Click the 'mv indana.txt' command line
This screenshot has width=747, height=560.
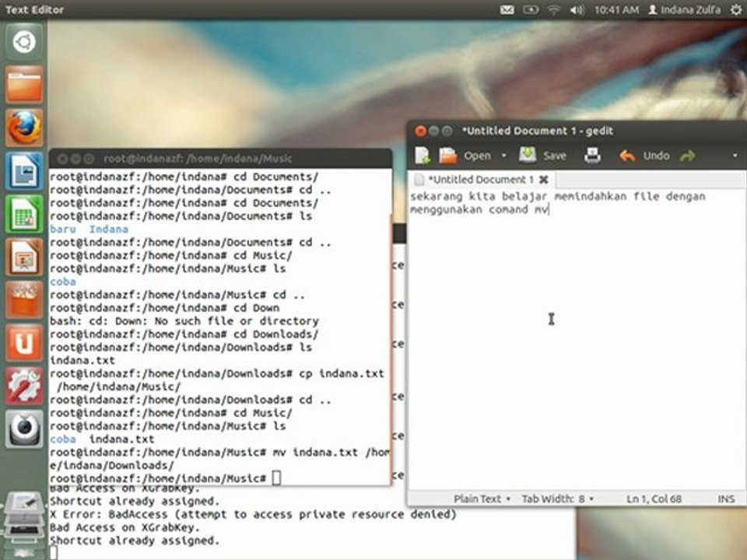click(219, 453)
